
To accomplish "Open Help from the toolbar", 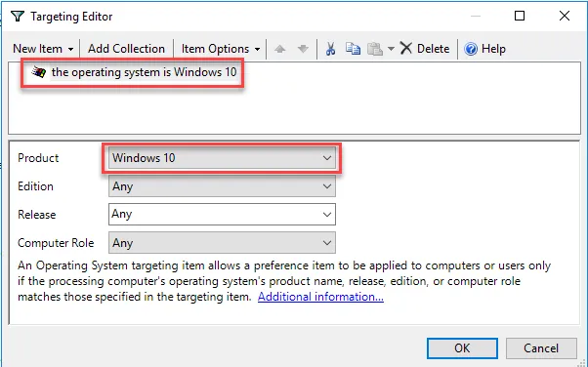I will pyautogui.click(x=484, y=49).
